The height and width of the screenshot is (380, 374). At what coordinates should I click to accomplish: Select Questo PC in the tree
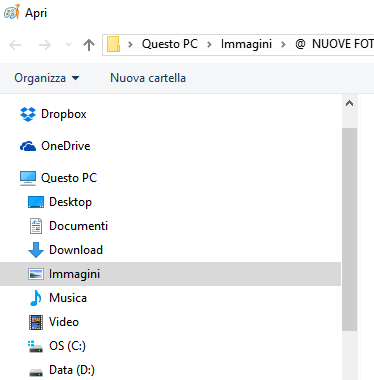click(x=69, y=178)
